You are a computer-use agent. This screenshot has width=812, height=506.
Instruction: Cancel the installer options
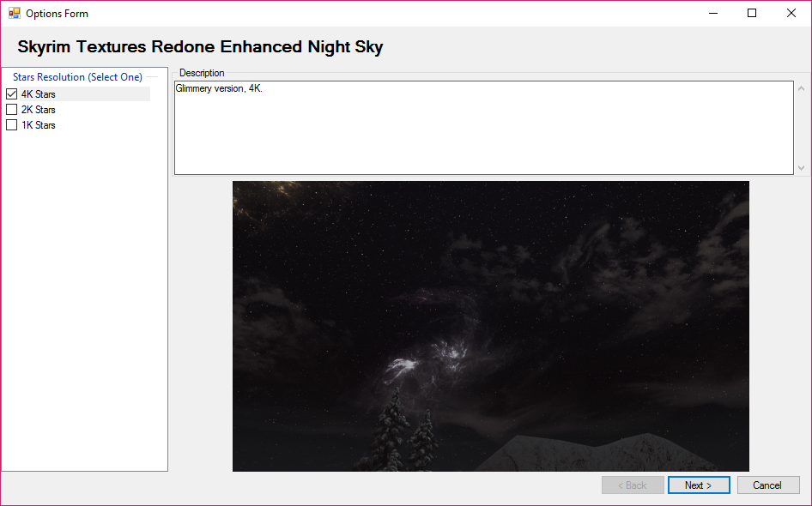tap(767, 485)
